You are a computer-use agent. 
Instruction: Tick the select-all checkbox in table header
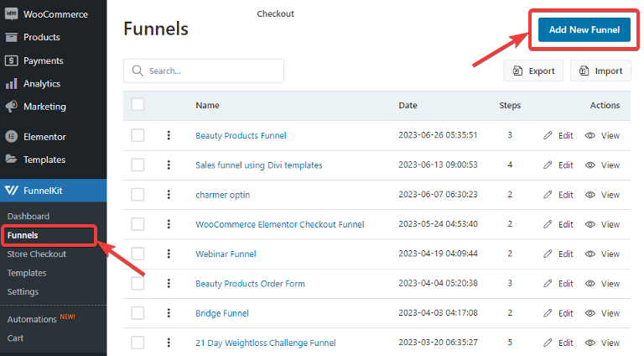[x=138, y=104]
